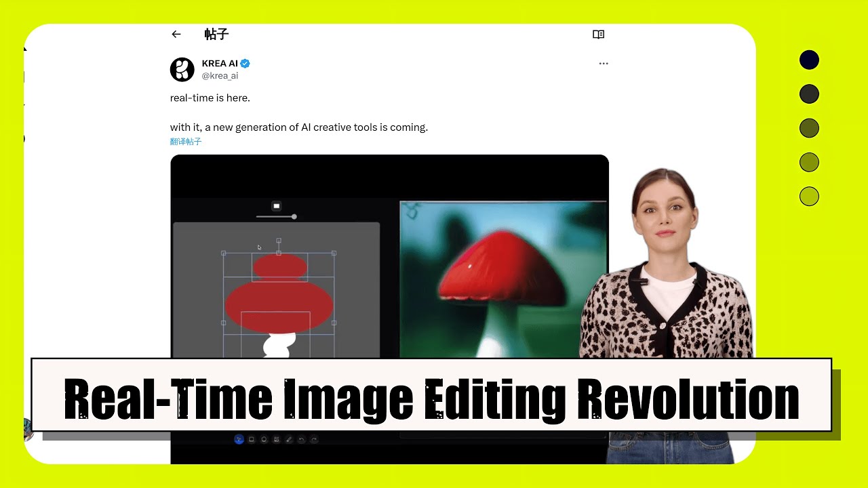Pick the medium olive color dot
The width and height of the screenshot is (868, 488).
tap(809, 163)
